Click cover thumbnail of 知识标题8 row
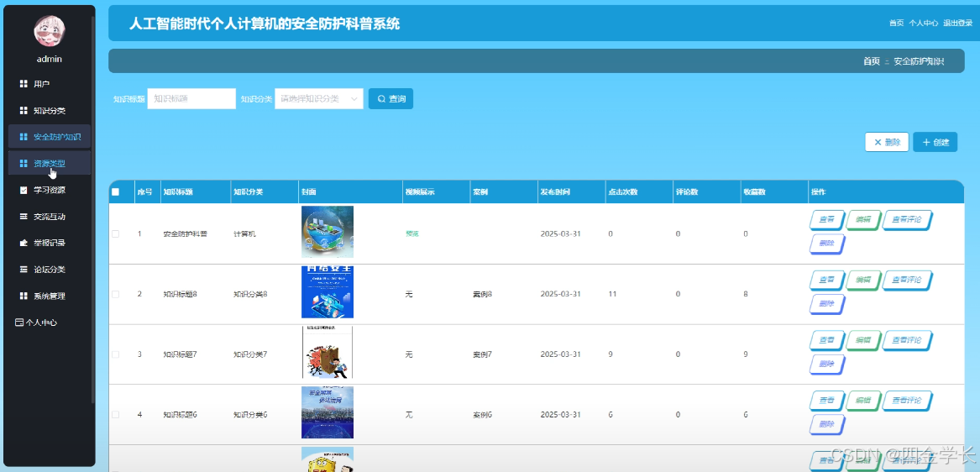Screen dimensions: 980x472 point(328,292)
